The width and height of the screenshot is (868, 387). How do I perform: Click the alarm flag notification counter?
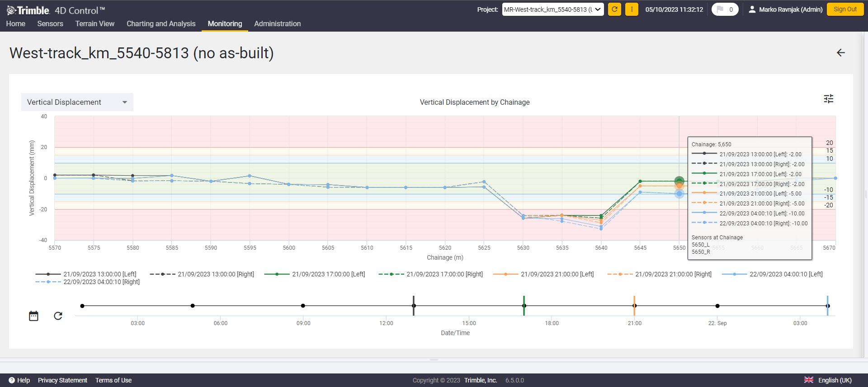click(725, 9)
